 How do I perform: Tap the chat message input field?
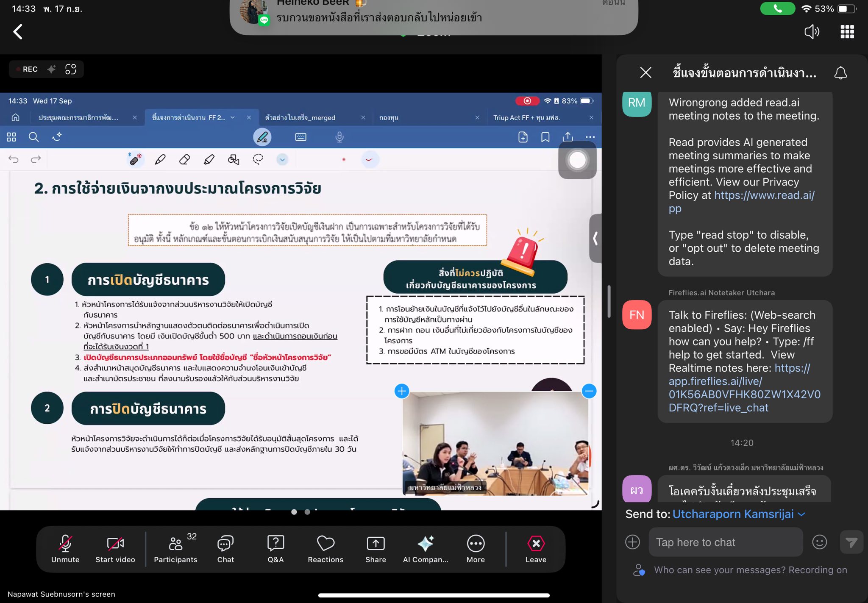pyautogui.click(x=726, y=542)
